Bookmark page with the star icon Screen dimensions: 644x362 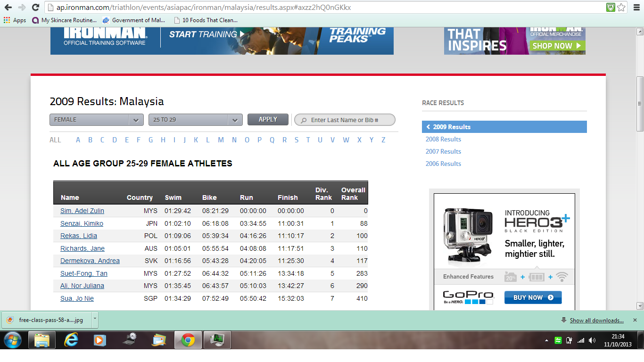pos(621,8)
